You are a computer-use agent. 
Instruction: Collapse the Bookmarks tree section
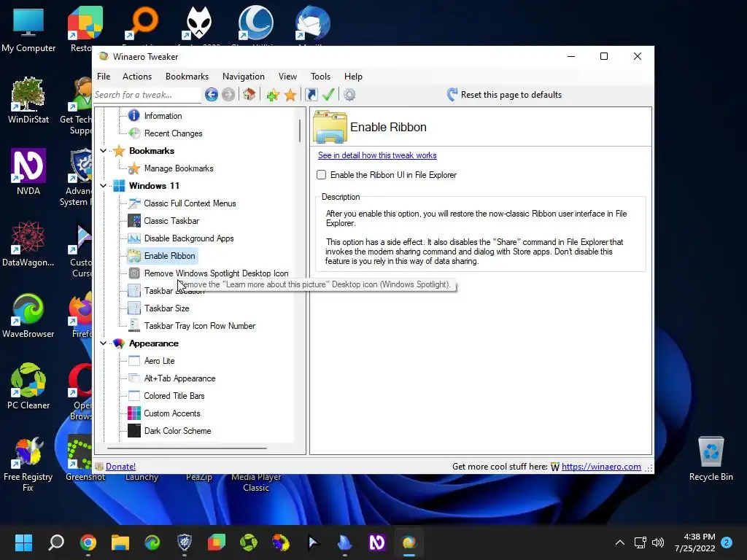click(x=104, y=150)
